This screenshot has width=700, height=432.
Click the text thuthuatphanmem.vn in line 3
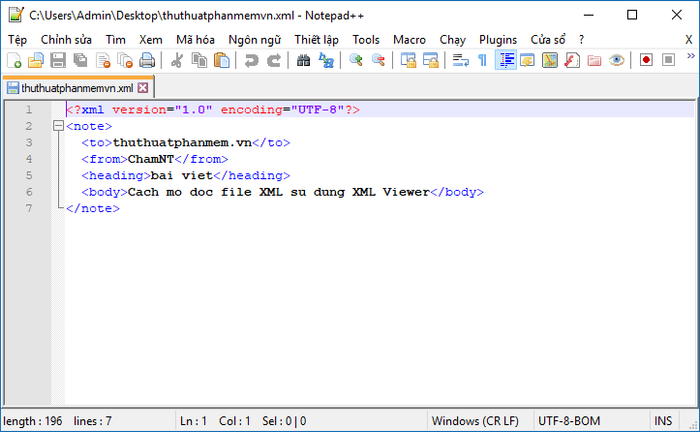coord(182,142)
